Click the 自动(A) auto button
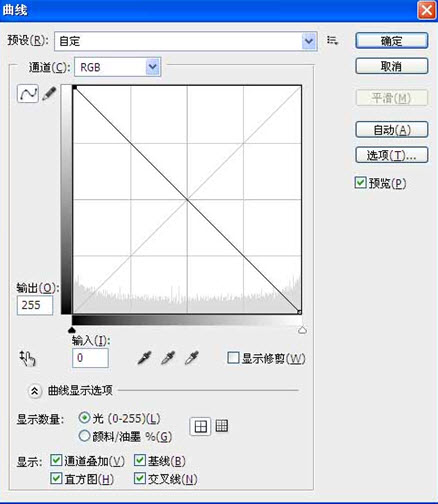This screenshot has width=438, height=504. point(392,130)
